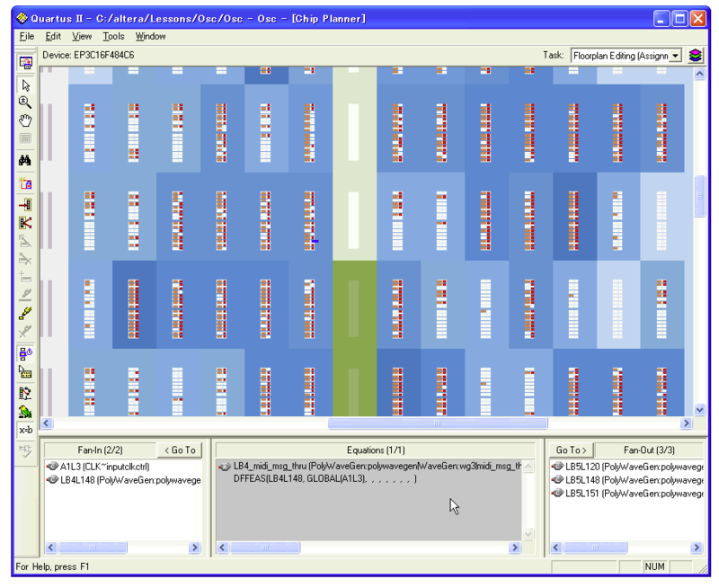Click the Quartus II title bar logo
Viewport: 719px width, 588px height.
point(22,18)
